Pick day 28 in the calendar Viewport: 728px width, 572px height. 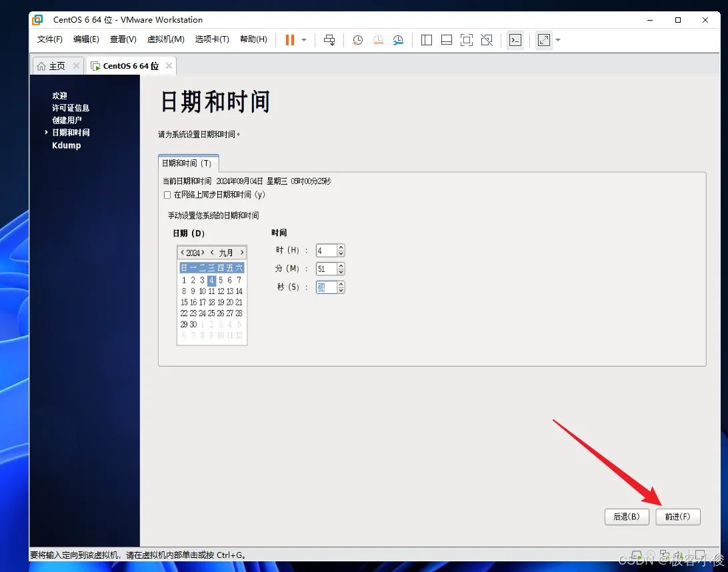click(x=239, y=313)
